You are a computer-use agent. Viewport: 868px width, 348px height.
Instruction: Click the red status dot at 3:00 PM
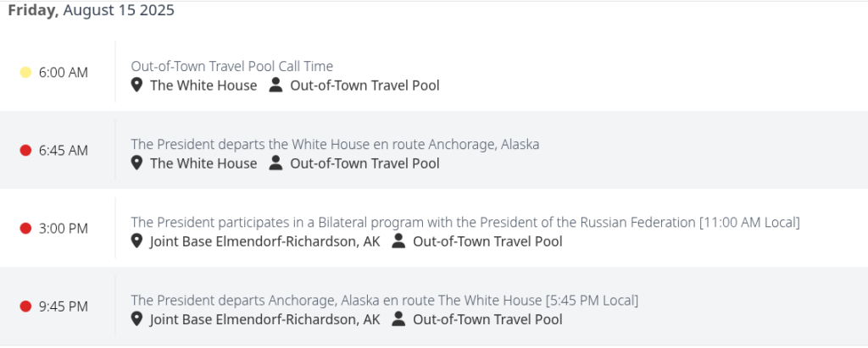(x=25, y=229)
